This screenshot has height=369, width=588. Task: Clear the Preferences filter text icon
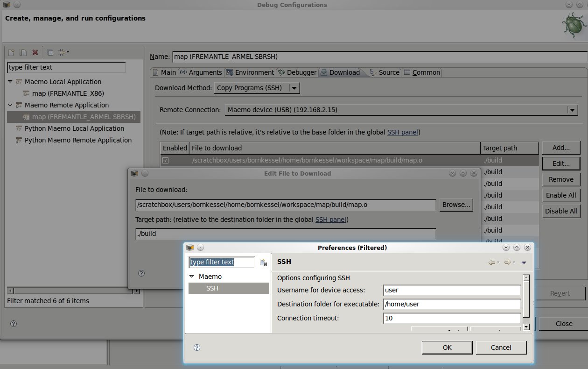point(263,263)
